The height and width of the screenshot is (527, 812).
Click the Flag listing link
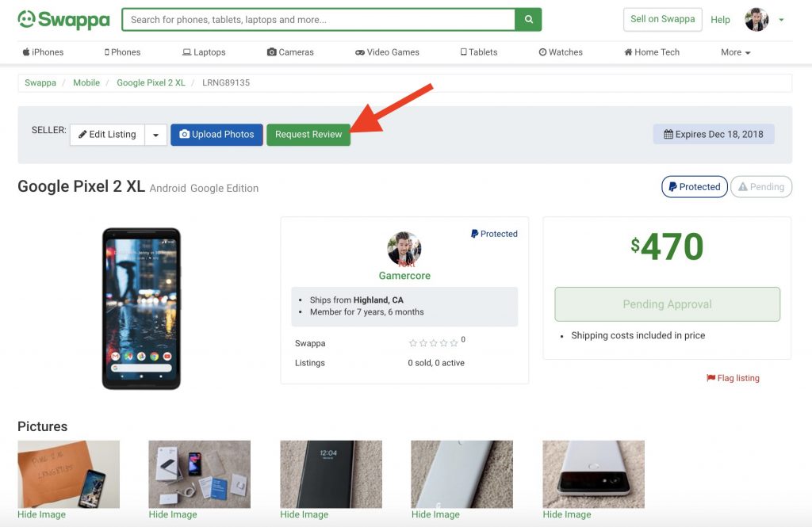point(733,378)
